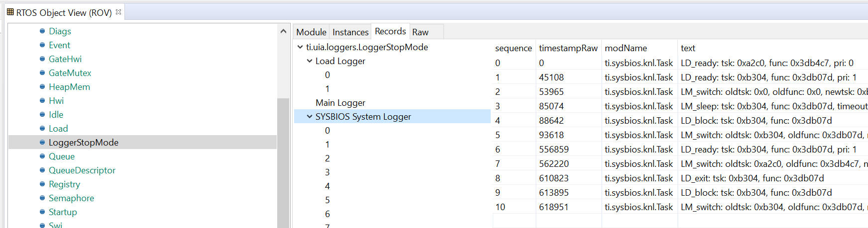Open the Instances tab

[x=350, y=32]
